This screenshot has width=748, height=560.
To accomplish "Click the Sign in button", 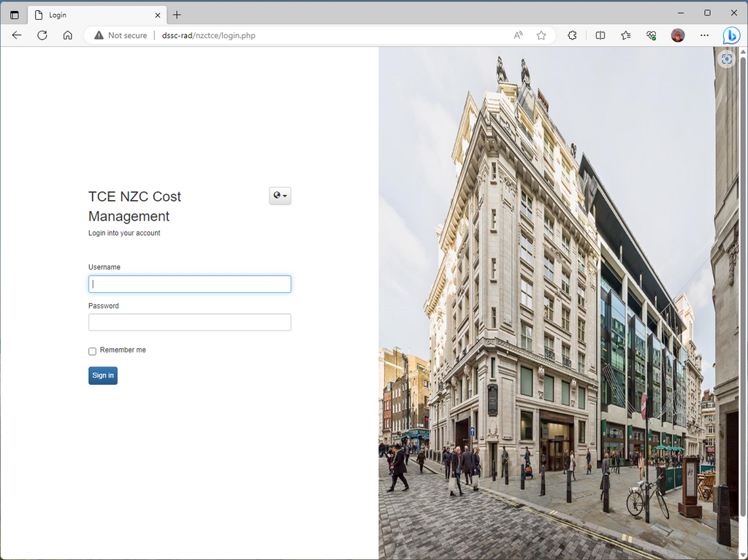I will tap(102, 375).
